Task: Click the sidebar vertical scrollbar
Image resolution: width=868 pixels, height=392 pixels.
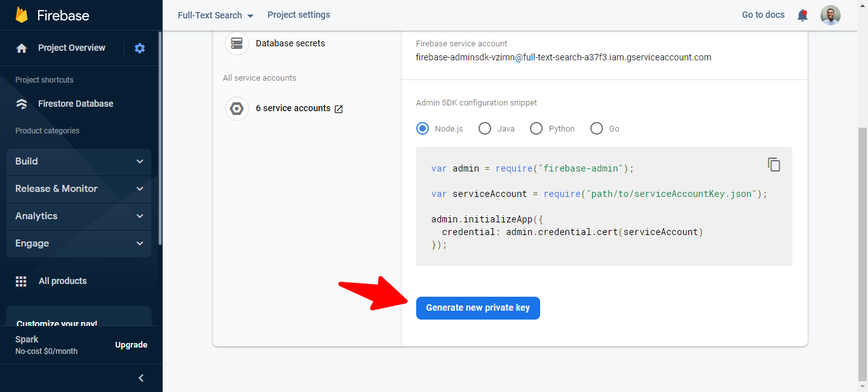Action: (x=159, y=137)
